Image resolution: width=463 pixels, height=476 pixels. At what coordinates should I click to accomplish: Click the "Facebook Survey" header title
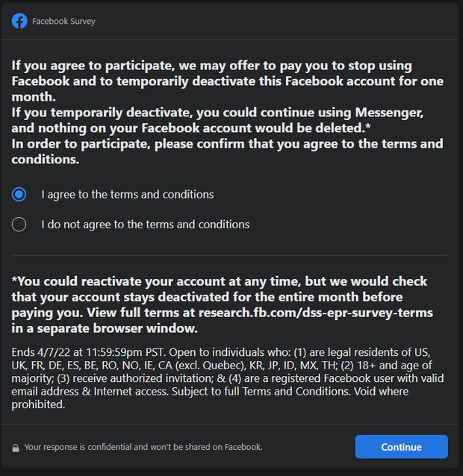tap(63, 22)
